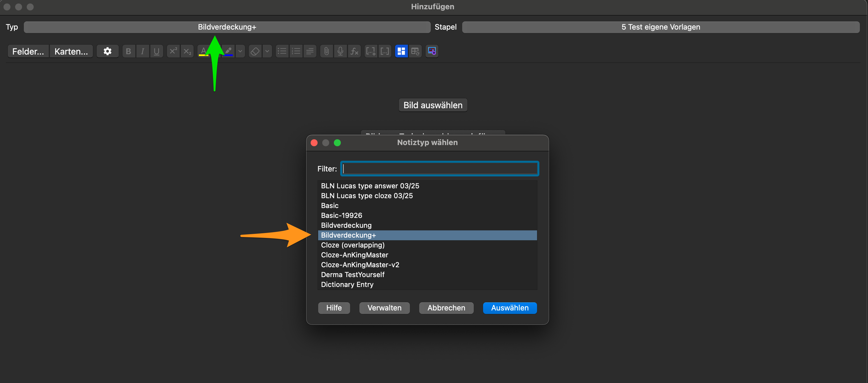Select Basic-19926 in the note type list
The image size is (868, 383).
click(341, 215)
